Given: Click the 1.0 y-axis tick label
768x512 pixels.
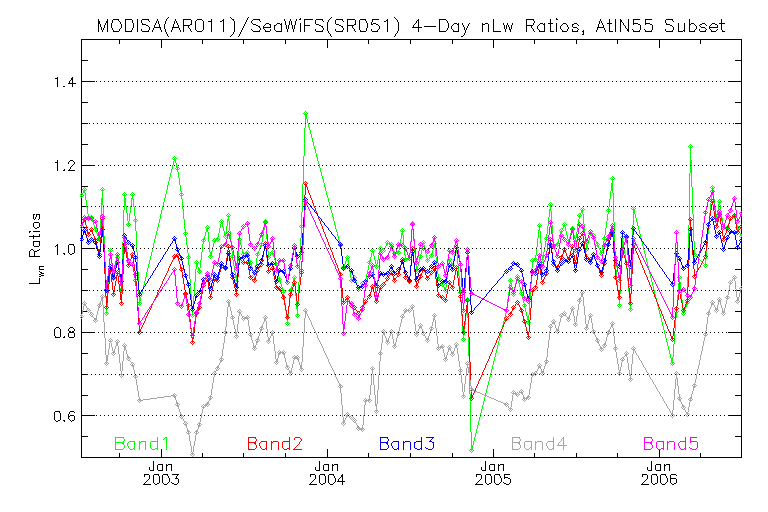Looking at the screenshot, I should [x=65, y=249].
